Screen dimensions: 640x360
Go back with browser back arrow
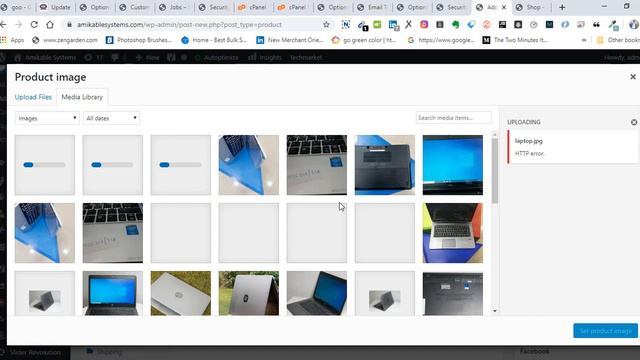[x=3, y=24]
